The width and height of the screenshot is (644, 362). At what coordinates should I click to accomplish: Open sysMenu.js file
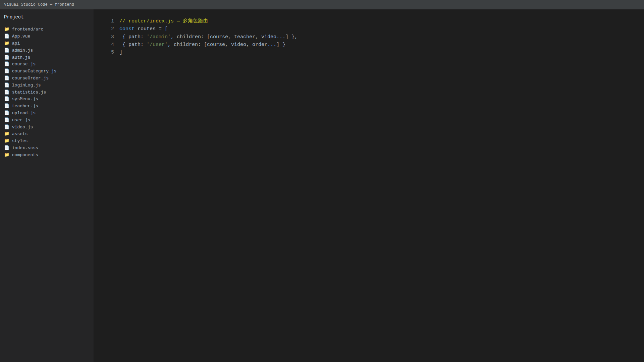pos(25,99)
